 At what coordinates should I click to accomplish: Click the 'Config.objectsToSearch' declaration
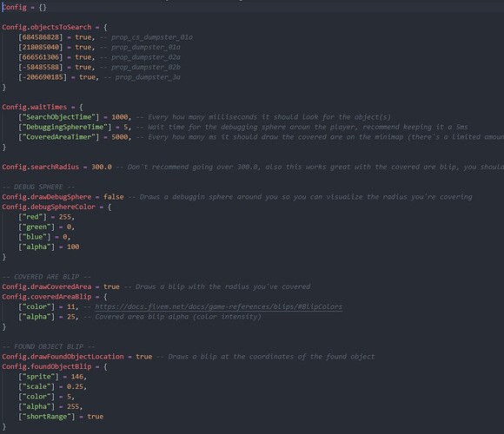[47, 27]
